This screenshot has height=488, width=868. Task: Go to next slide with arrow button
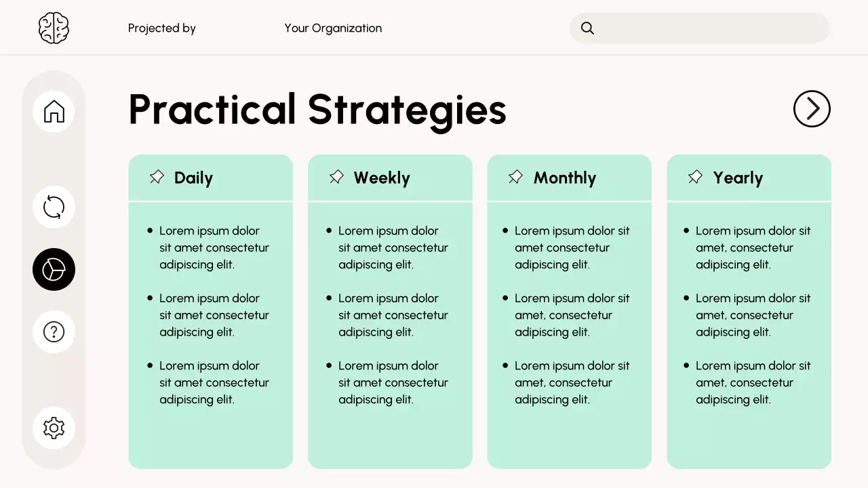click(812, 108)
